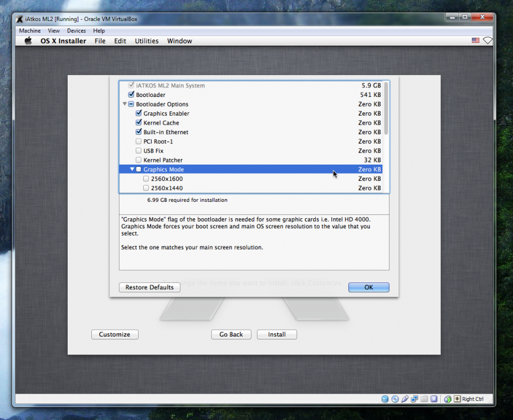
Task: Check the Graphics Mode checkbox
Action: (x=139, y=169)
